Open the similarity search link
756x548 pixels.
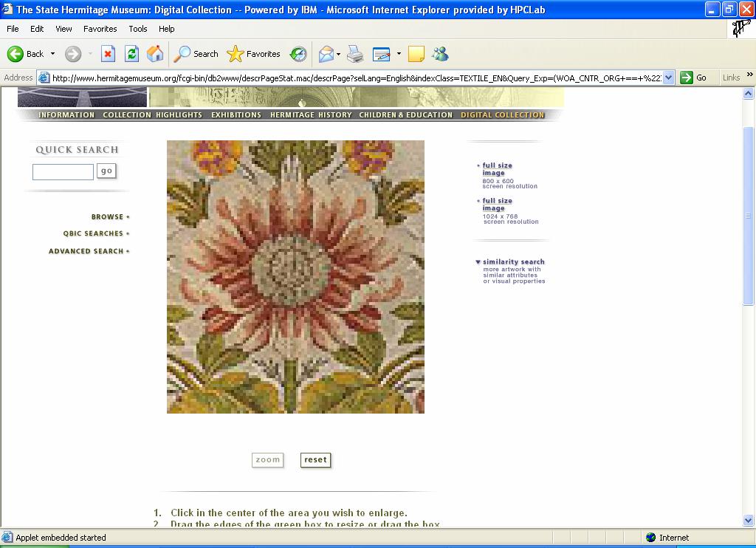click(x=514, y=262)
